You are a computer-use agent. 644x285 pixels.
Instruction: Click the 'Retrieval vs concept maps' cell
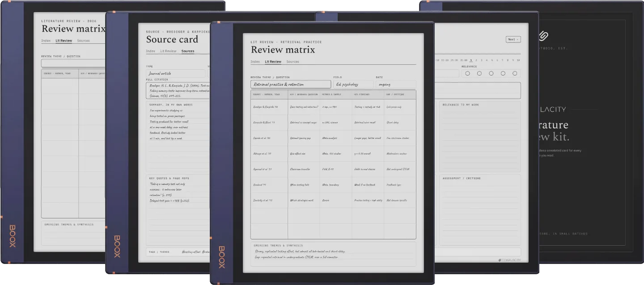pyautogui.click(x=304, y=122)
